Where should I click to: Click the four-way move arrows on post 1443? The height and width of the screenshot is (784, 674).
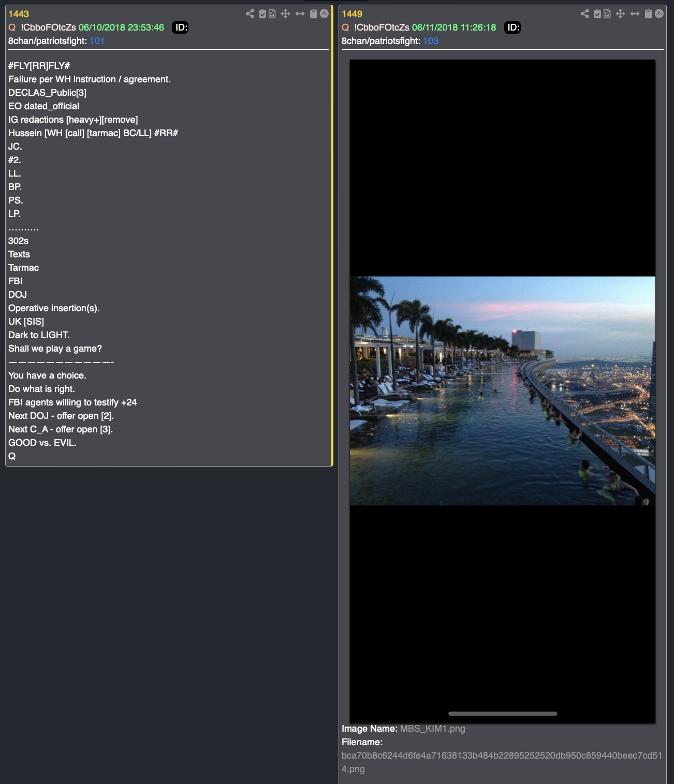[x=285, y=14]
